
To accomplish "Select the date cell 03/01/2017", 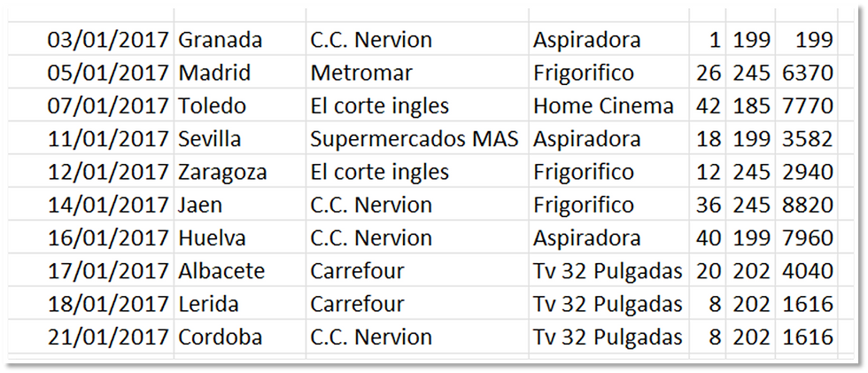I will pyautogui.click(x=91, y=40).
